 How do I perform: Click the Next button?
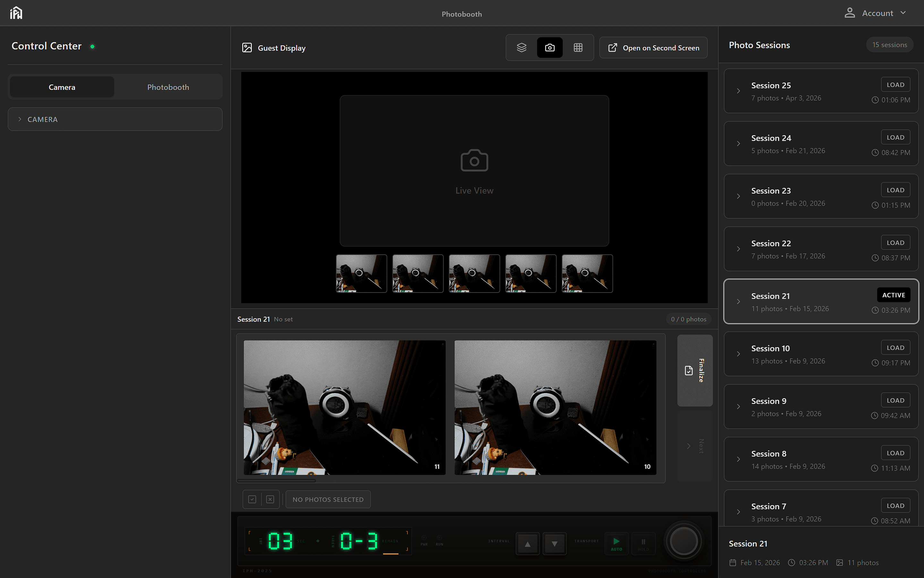click(695, 446)
